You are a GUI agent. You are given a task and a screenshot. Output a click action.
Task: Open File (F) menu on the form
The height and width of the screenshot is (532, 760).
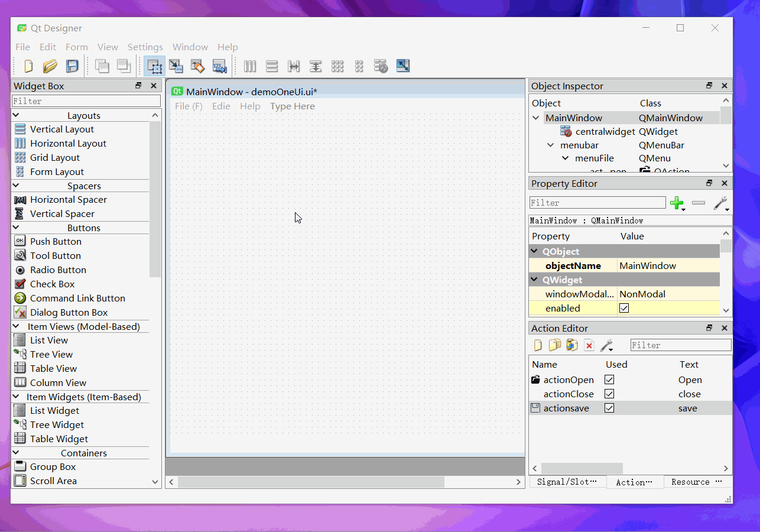189,106
